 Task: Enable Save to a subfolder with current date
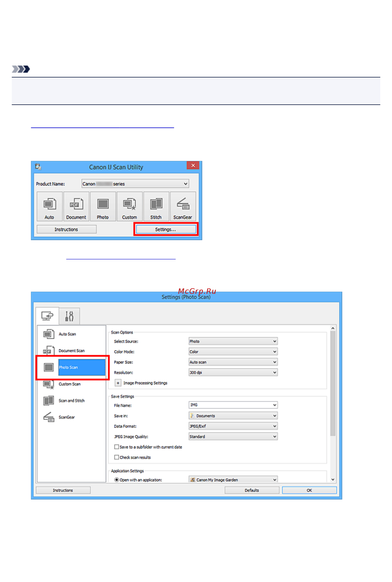click(x=117, y=447)
